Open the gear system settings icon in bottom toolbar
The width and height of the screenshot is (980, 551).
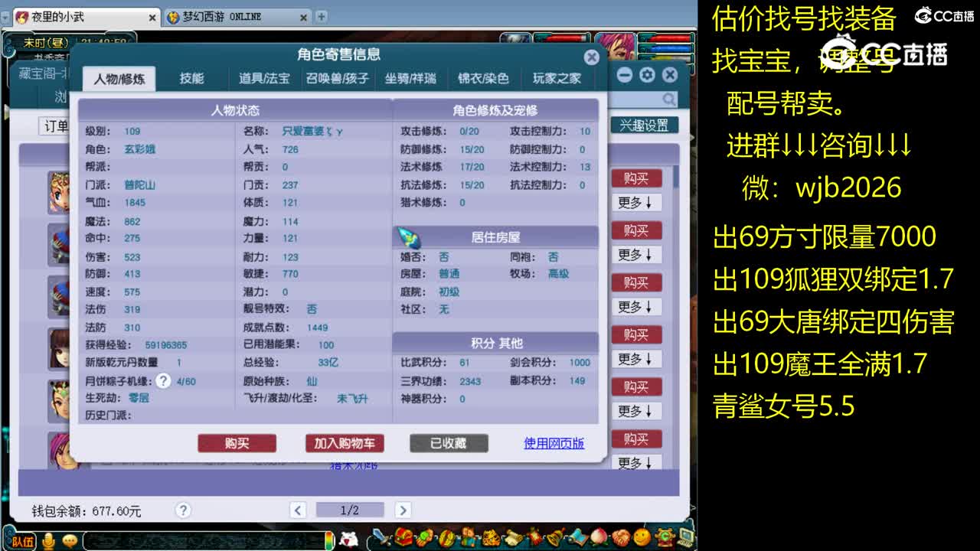(x=665, y=538)
